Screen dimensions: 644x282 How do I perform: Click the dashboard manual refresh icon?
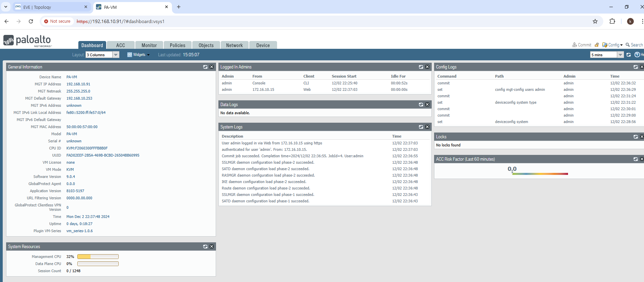pyautogui.click(x=628, y=55)
